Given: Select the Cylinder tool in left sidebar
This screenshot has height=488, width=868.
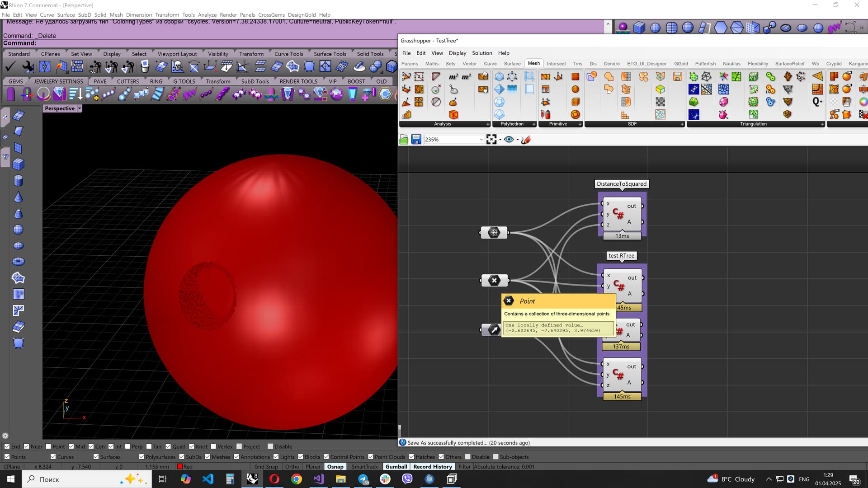Looking at the screenshot, I should coord(18,181).
